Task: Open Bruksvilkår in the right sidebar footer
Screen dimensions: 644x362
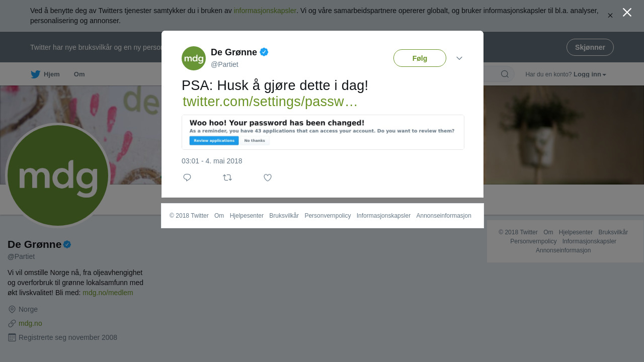Action: (x=613, y=232)
